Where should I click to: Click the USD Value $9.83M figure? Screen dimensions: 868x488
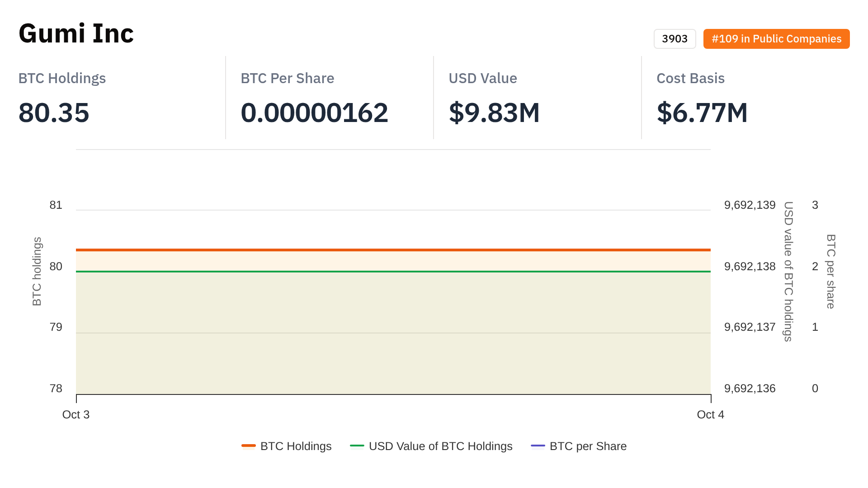[494, 113]
